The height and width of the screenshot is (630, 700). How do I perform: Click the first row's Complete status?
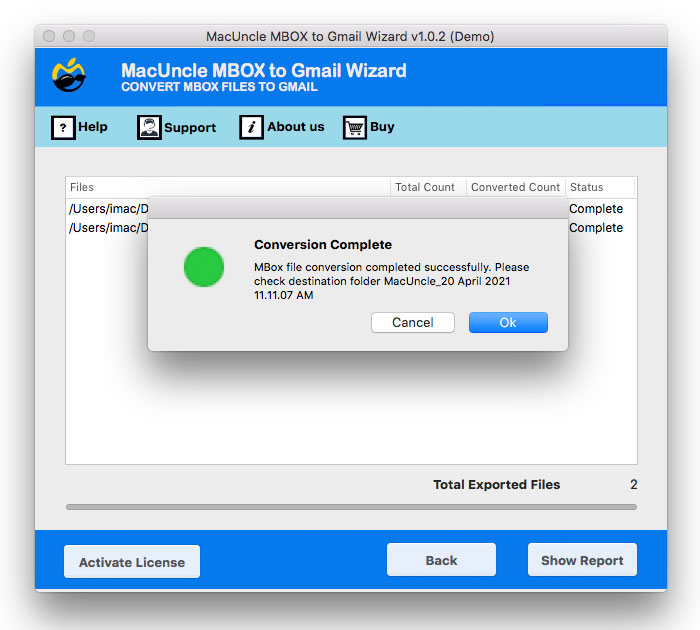(x=596, y=209)
